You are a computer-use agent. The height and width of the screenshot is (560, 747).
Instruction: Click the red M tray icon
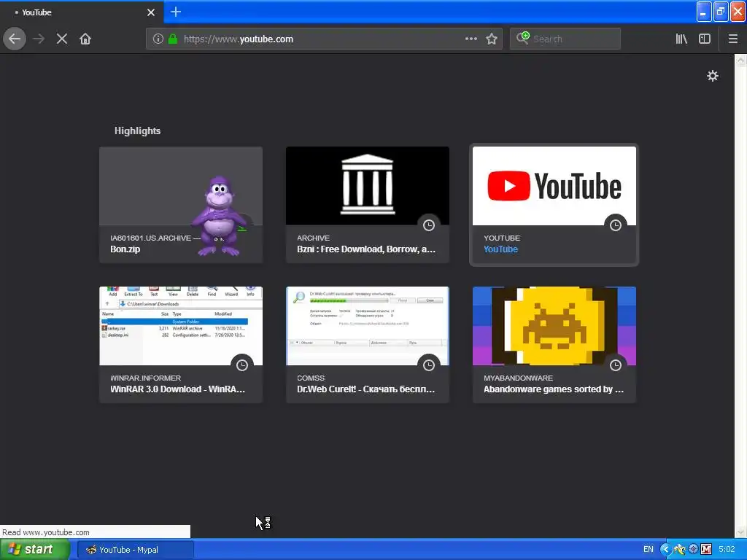(706, 550)
